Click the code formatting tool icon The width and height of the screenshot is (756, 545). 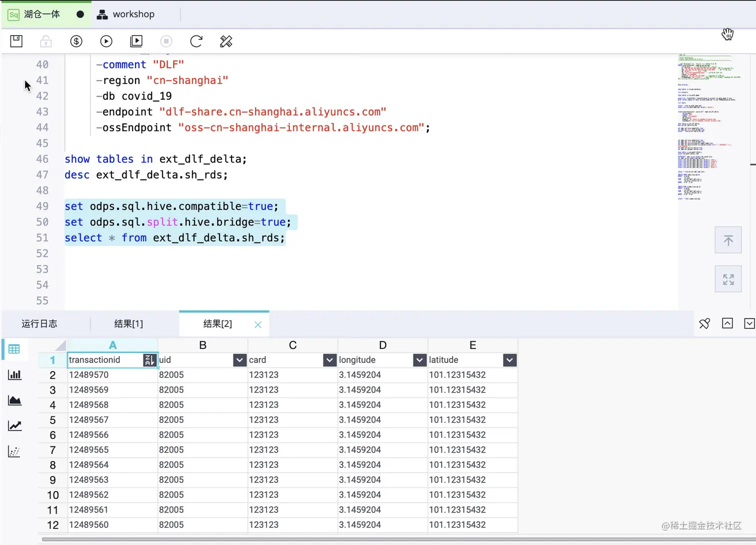coord(226,41)
